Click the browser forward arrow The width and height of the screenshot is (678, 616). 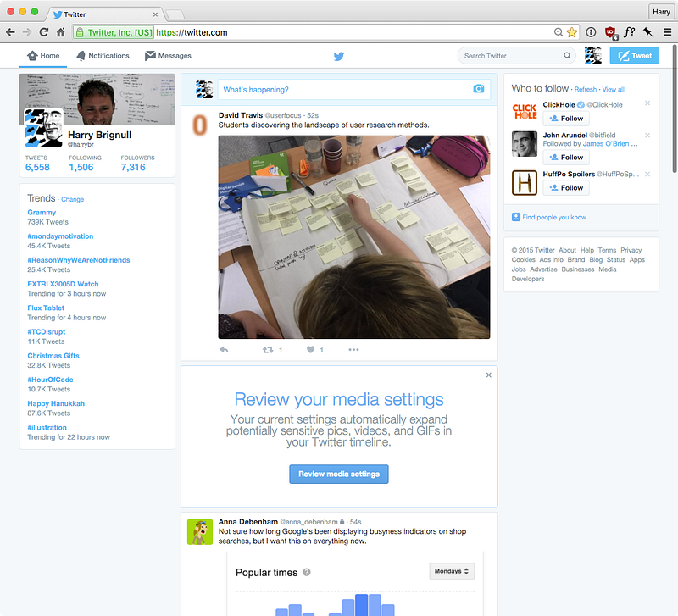pyautogui.click(x=27, y=32)
